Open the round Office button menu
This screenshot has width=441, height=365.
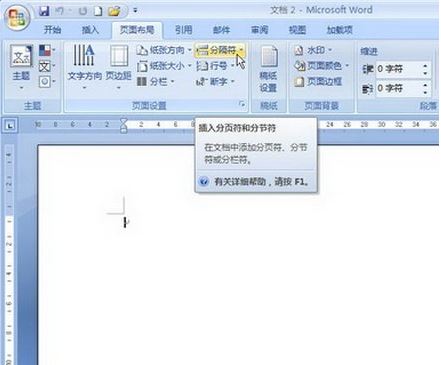tap(17, 17)
